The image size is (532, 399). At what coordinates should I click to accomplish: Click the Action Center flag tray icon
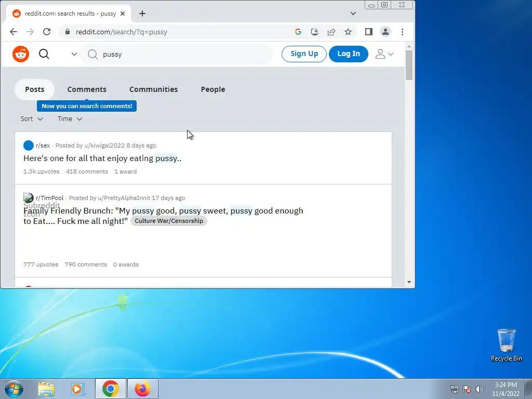467,389
